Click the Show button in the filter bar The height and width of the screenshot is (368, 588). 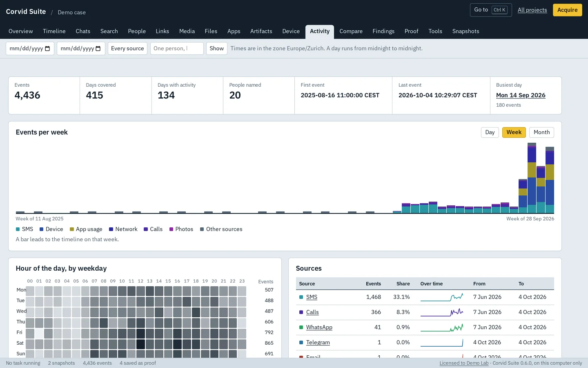point(217,49)
